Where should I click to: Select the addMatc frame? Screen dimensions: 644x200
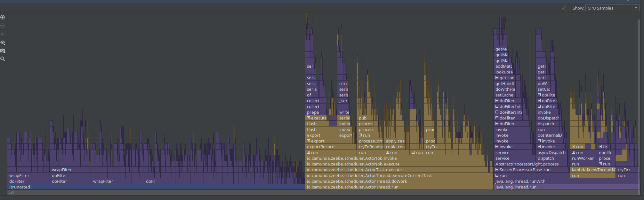click(503, 66)
